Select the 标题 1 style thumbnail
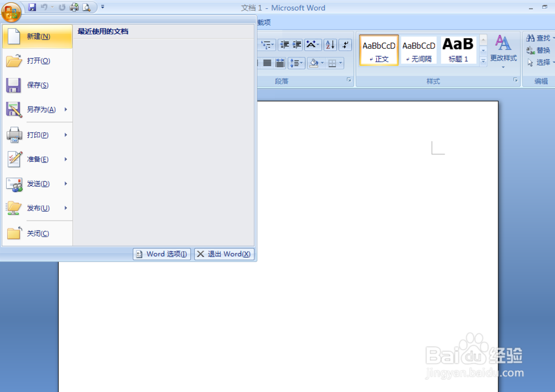Viewport: 555px width, 392px height. coord(458,51)
